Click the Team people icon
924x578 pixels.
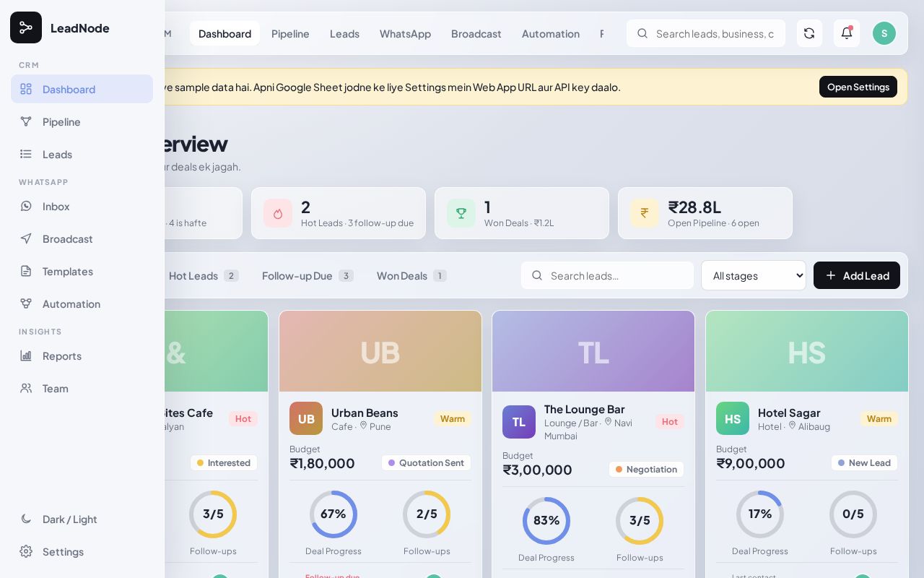click(26, 388)
